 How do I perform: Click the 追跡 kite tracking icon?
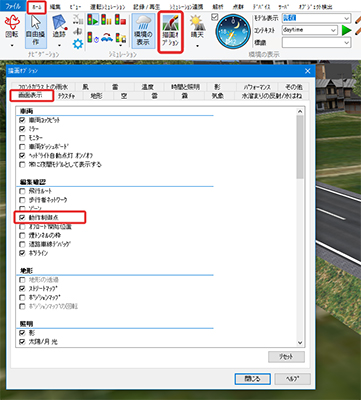tap(59, 30)
